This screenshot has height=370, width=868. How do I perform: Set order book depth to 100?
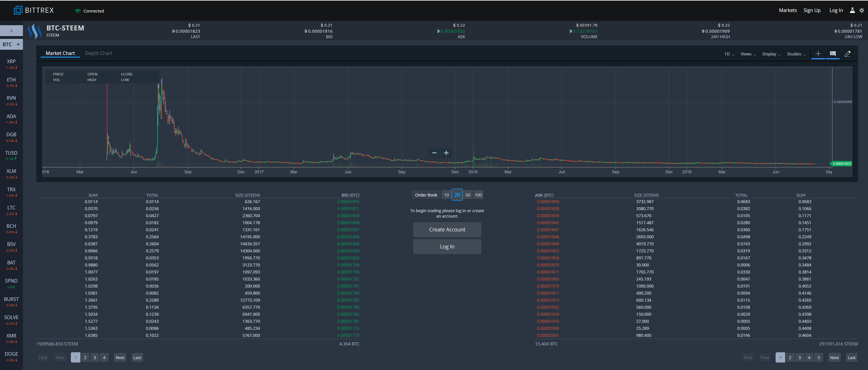[478, 195]
